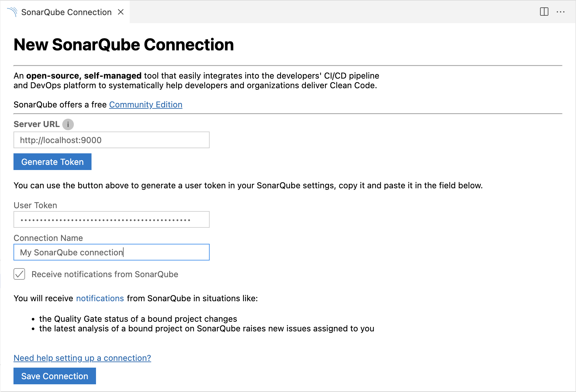Click the Connection Name label
The width and height of the screenshot is (576, 392).
[x=48, y=238]
